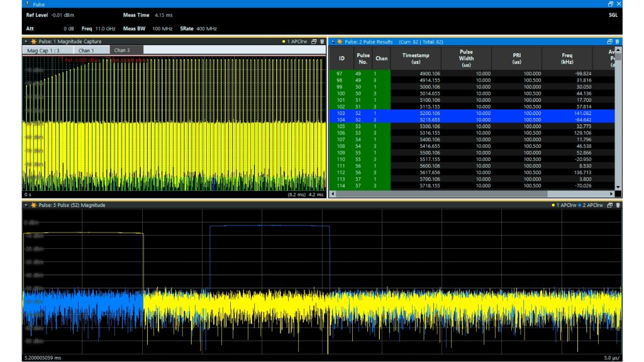This screenshot has height=362, width=644.
Task: Open the Pulse Results title bar dropdown
Action: 333,41
